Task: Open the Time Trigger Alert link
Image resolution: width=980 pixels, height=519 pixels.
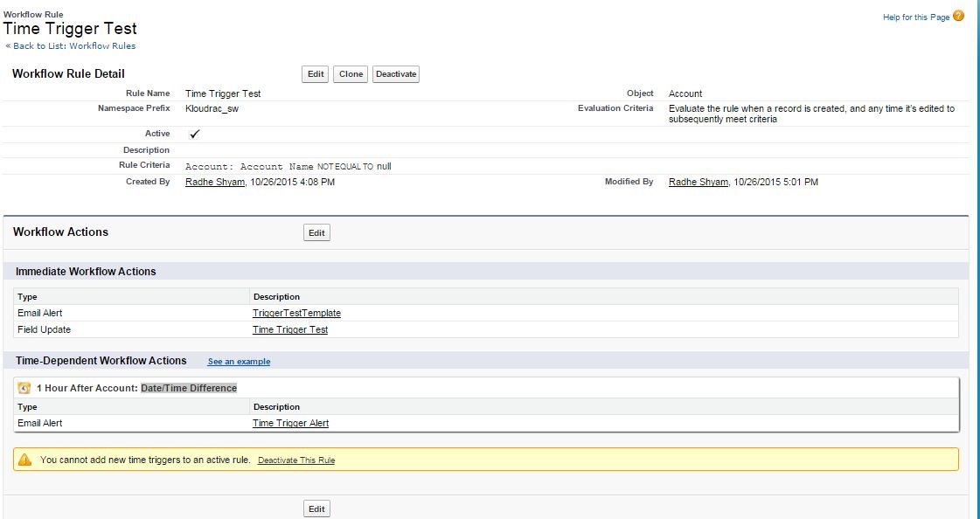Action: point(290,423)
